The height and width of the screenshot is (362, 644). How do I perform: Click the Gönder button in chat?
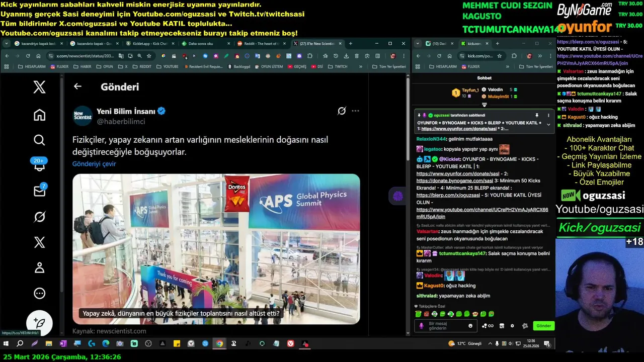click(x=543, y=326)
